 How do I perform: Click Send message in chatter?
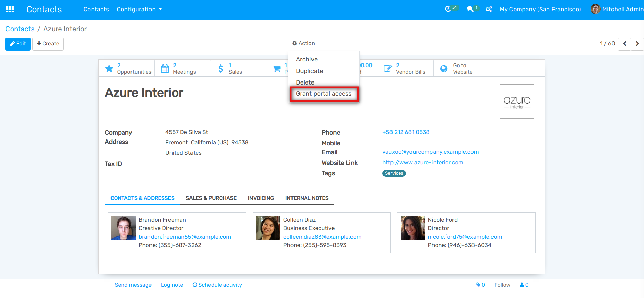[x=133, y=285]
